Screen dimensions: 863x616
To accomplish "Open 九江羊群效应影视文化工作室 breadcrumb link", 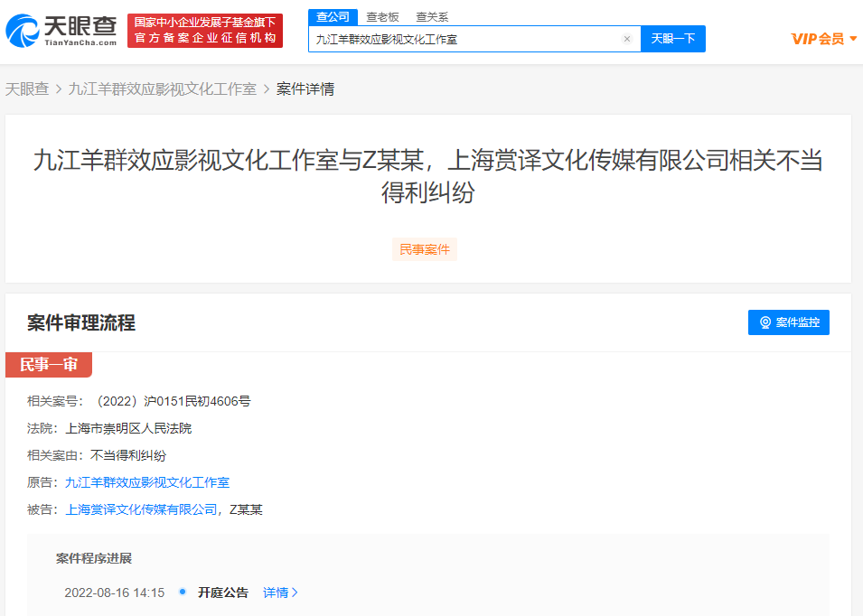I will (x=163, y=89).
